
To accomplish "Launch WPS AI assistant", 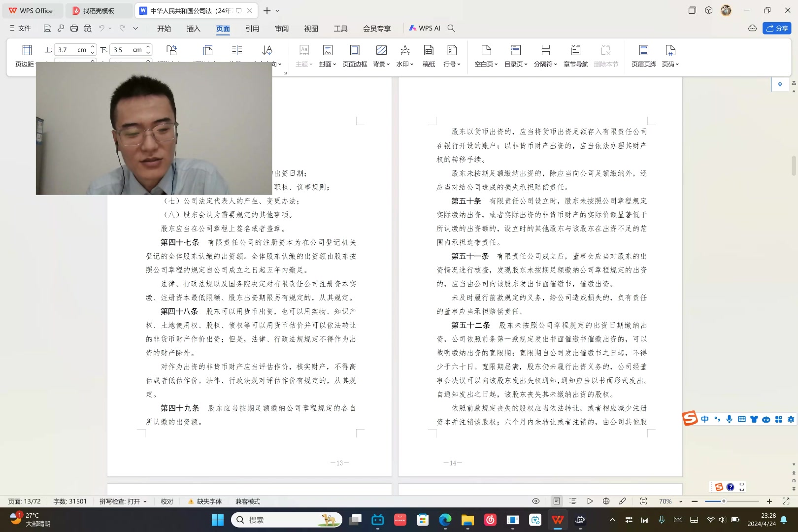I will [x=425, y=28].
